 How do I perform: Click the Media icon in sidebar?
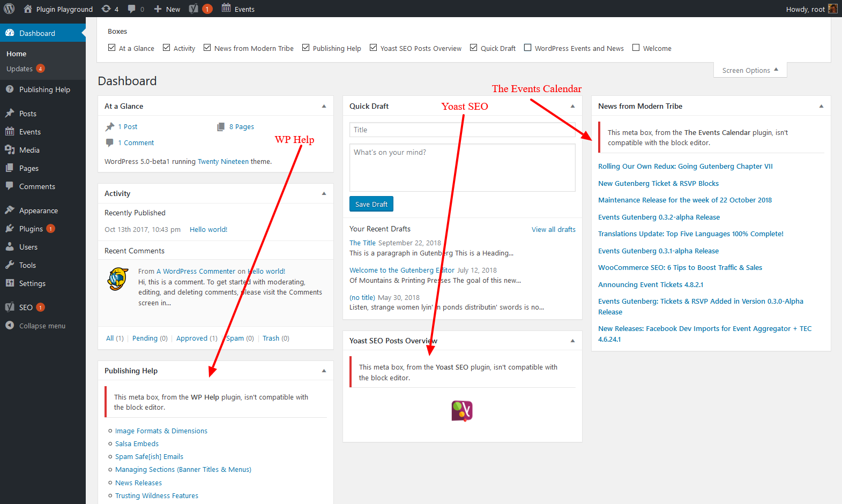[10, 149]
